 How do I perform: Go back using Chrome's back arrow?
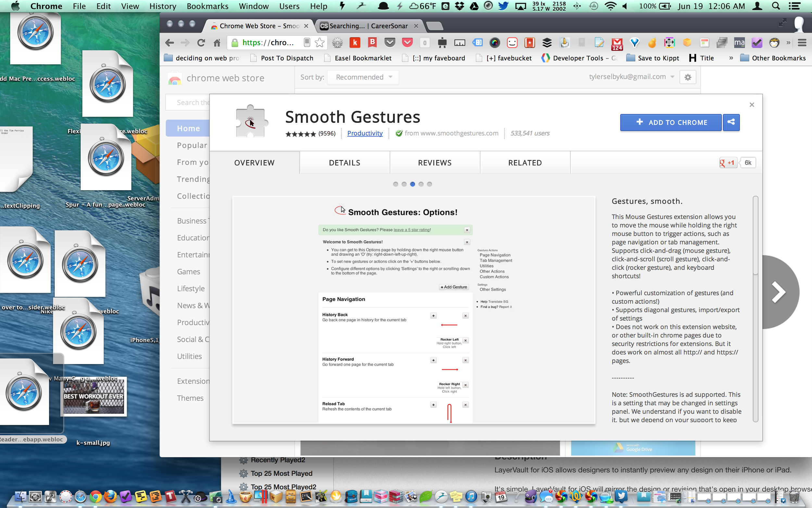pyautogui.click(x=170, y=43)
